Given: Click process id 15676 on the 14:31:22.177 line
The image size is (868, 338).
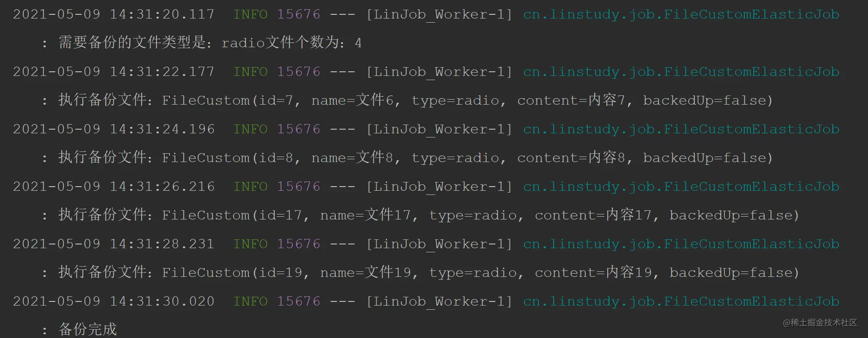Looking at the screenshot, I should [299, 72].
